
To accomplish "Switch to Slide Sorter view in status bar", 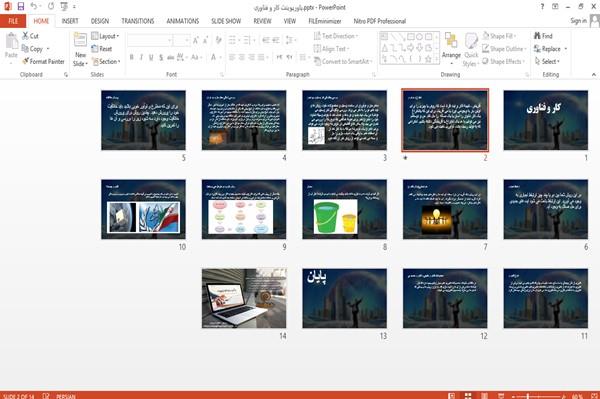I will coord(468,396).
